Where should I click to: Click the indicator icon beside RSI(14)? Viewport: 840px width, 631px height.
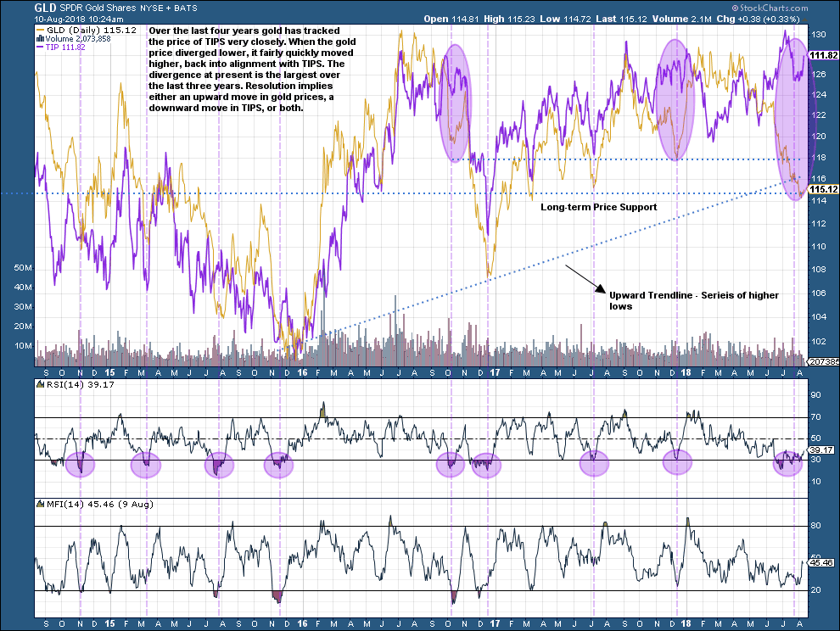(40, 384)
